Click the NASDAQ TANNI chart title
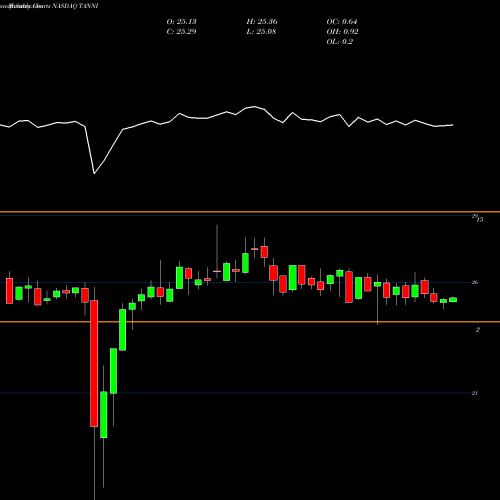Image resolution: width=500 pixels, height=500 pixels. (x=75, y=6)
